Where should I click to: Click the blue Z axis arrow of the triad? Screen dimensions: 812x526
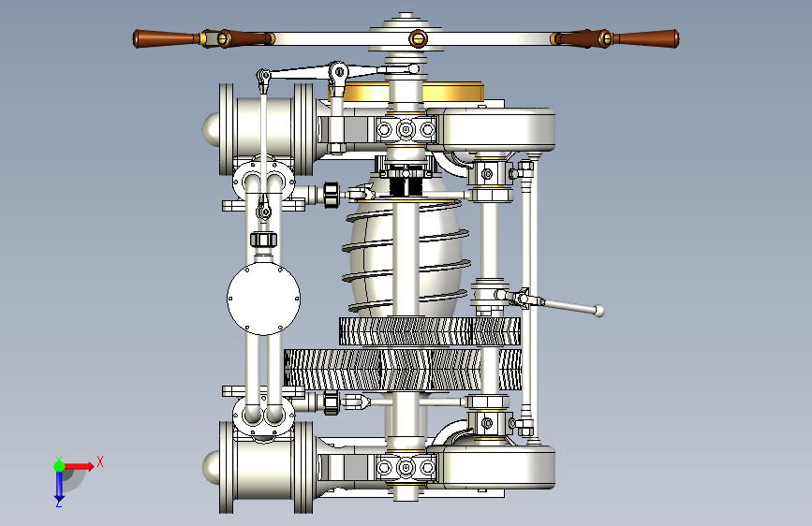click(59, 487)
